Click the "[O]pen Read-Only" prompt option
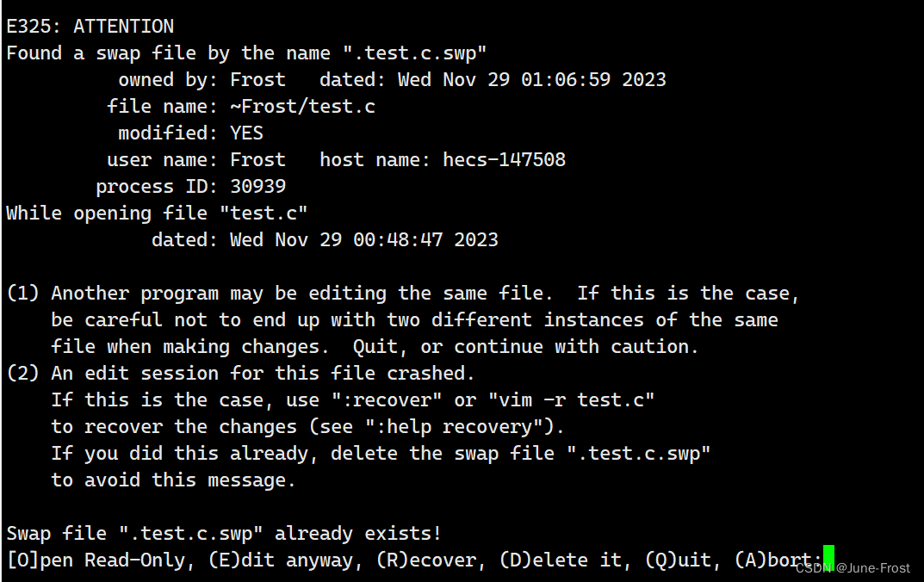Image resolution: width=924 pixels, height=582 pixels. (96, 560)
